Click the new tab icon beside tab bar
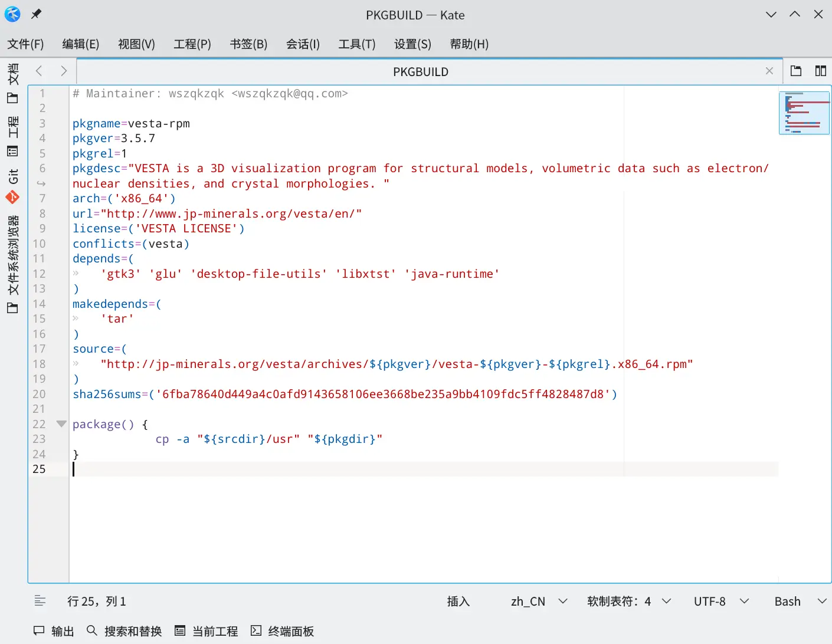Viewport: 832px width, 644px height. point(796,71)
